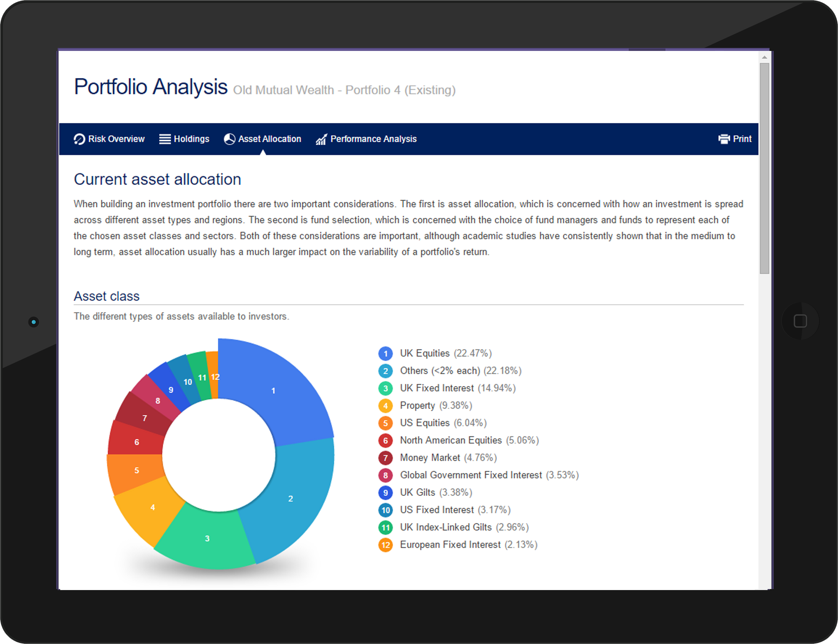Click legend badge 7 for Money Market

(385, 458)
